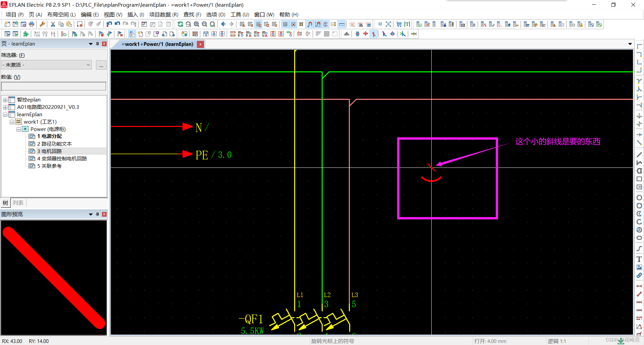Open settings with the wrench icon

pos(42,24)
